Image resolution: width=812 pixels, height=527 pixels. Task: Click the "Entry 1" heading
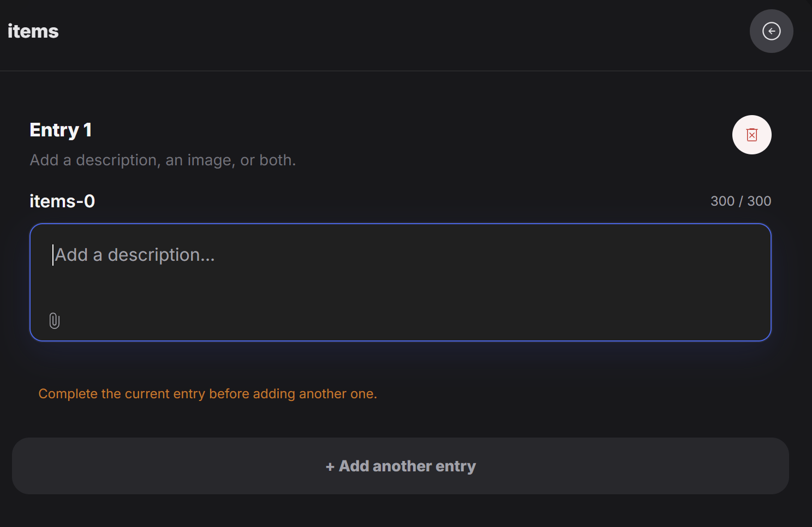pos(61,130)
